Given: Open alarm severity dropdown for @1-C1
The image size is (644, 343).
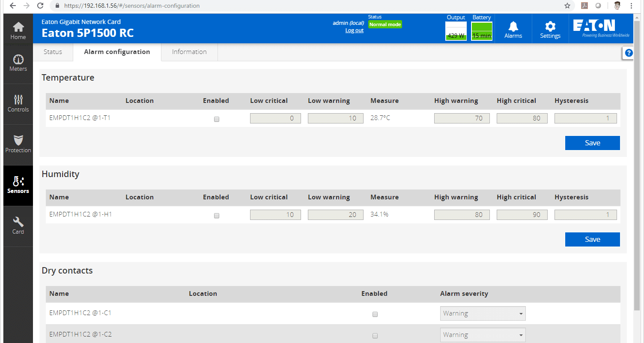Looking at the screenshot, I should (483, 313).
